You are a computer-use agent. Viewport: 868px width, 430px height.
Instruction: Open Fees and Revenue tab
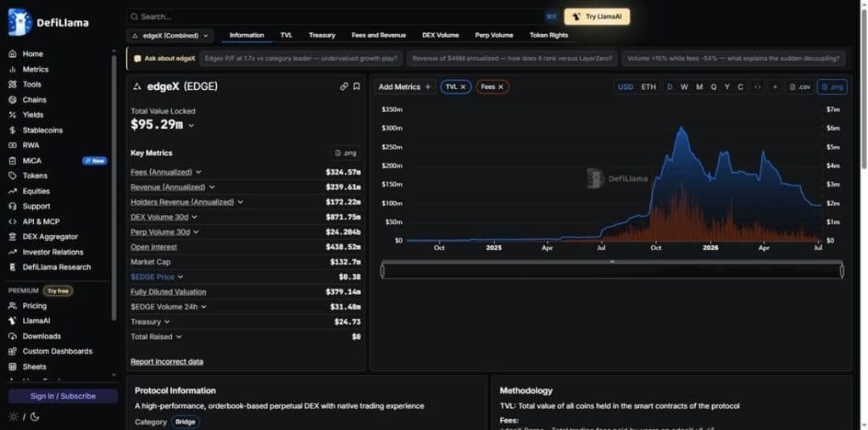[379, 36]
